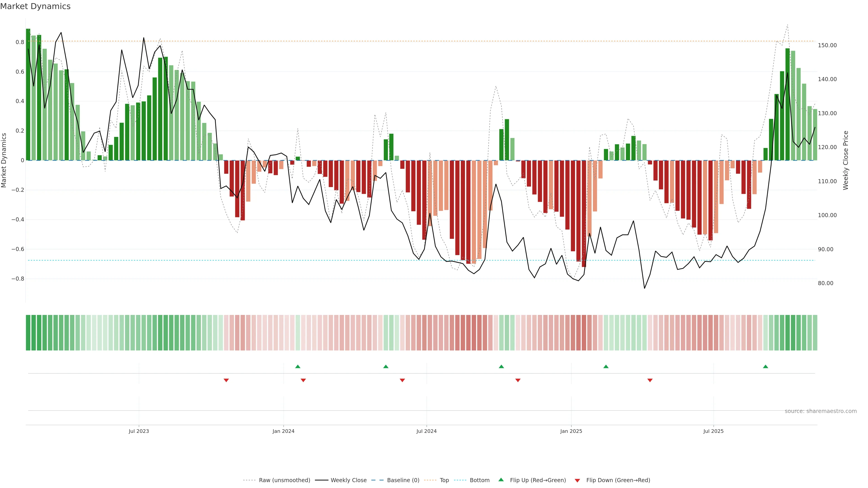Click the Jan 2025 x-axis label

click(x=571, y=431)
